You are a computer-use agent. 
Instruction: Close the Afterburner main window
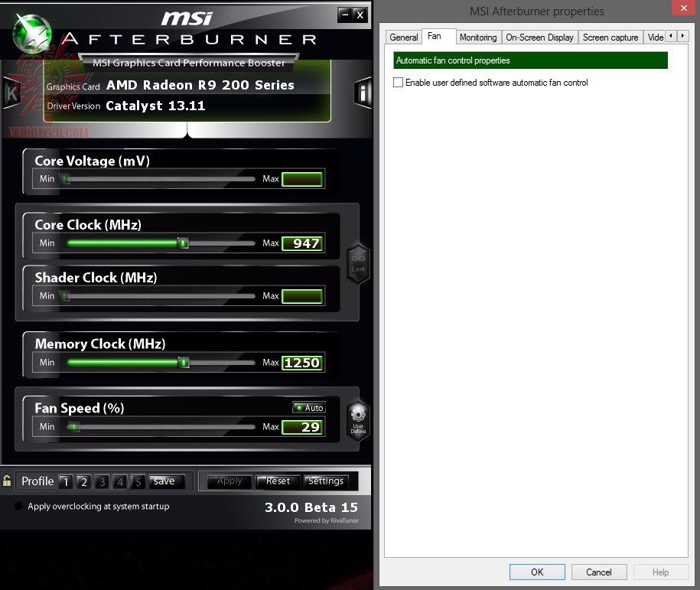pyautogui.click(x=360, y=15)
